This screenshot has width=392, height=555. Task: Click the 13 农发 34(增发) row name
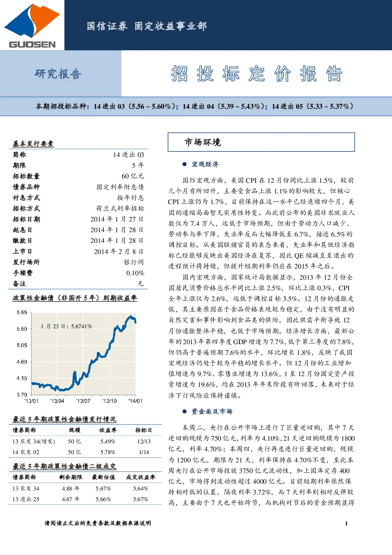click(x=34, y=441)
